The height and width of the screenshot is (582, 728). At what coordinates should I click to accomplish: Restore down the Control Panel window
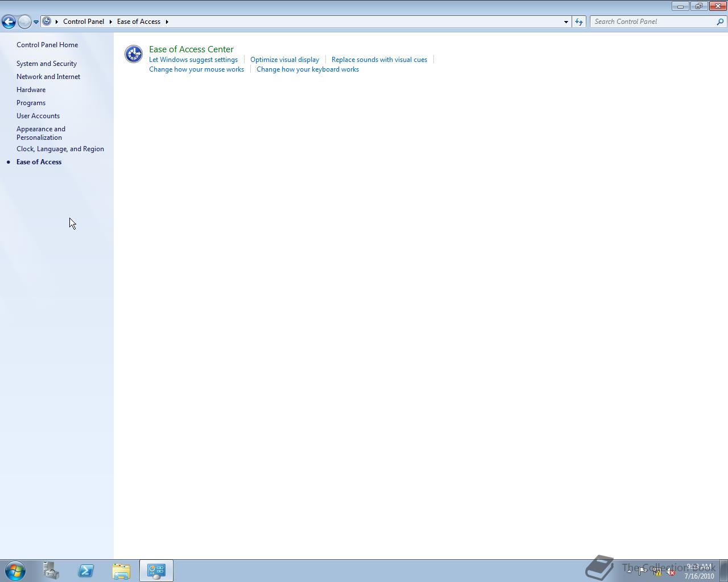coord(698,6)
